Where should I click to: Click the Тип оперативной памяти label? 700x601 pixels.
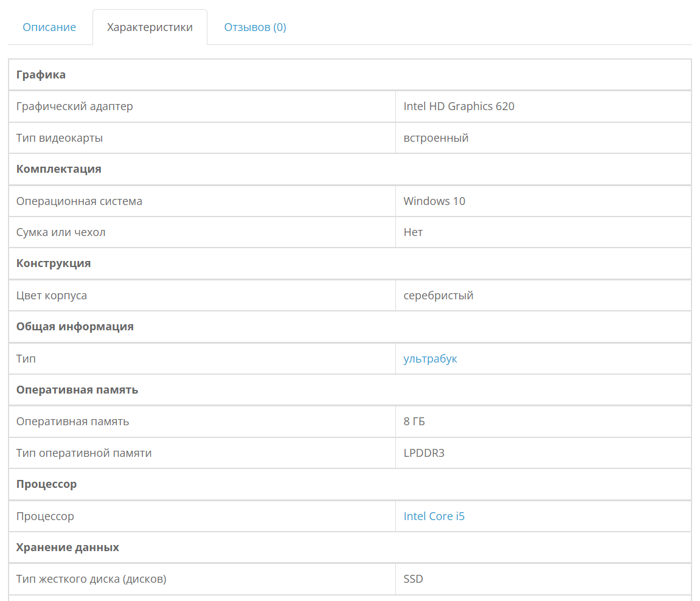84,453
